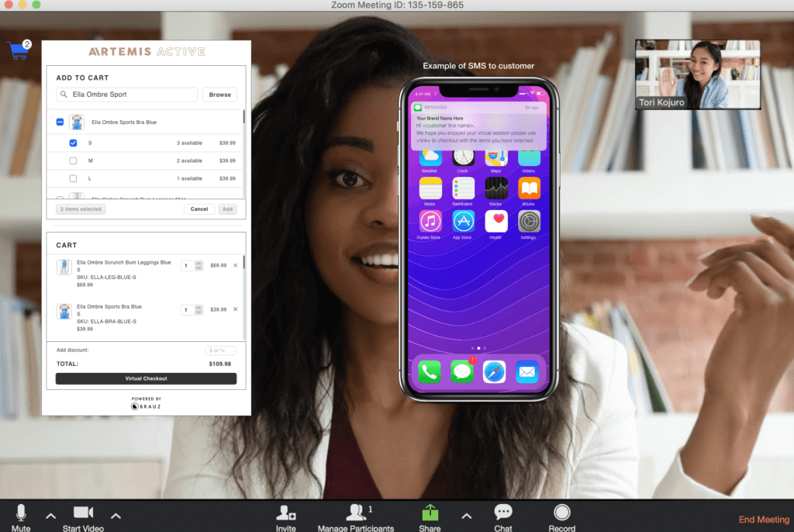Click 'Ella Ombre Scrunch Bum Leggings Blue' cart title
The height and width of the screenshot is (532, 794).
[x=123, y=262]
